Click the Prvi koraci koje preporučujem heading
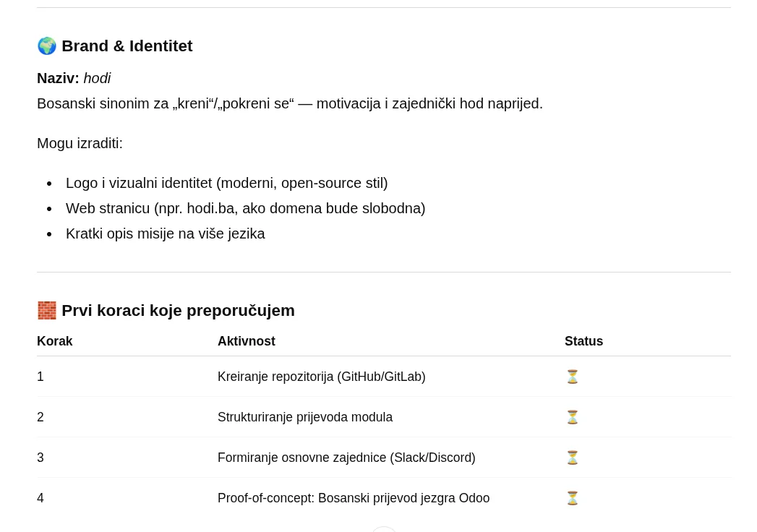The width and height of the screenshot is (757, 532). coord(178,311)
